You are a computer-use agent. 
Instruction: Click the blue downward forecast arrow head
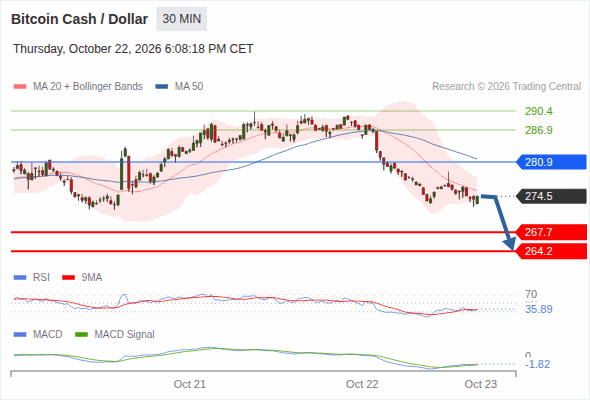(510, 244)
